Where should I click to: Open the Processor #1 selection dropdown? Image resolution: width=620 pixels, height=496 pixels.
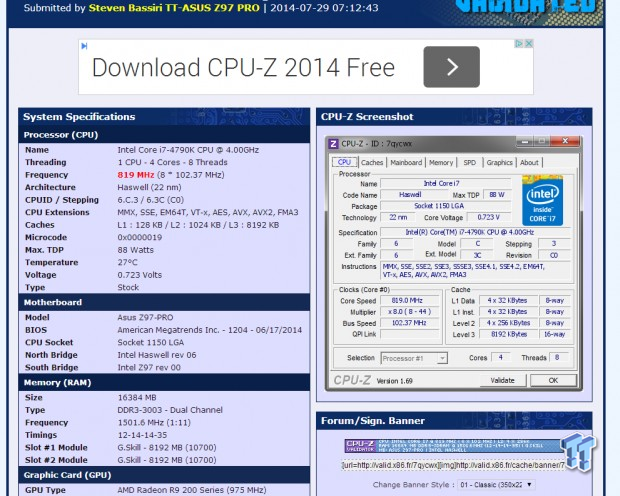click(x=414, y=358)
